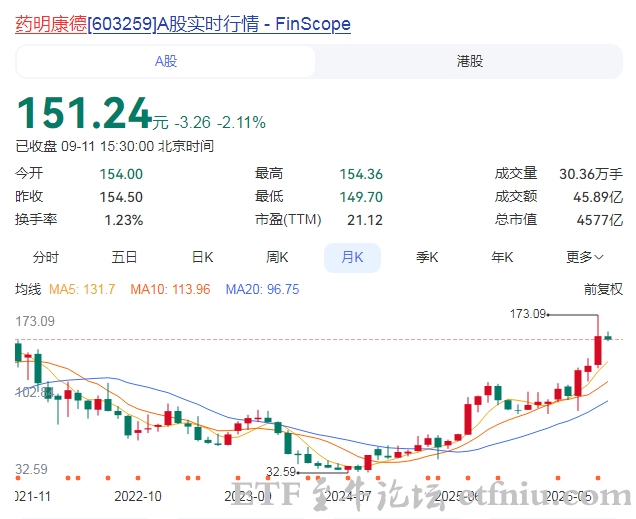Click the 前复权 adjustment option

pyautogui.click(x=603, y=289)
